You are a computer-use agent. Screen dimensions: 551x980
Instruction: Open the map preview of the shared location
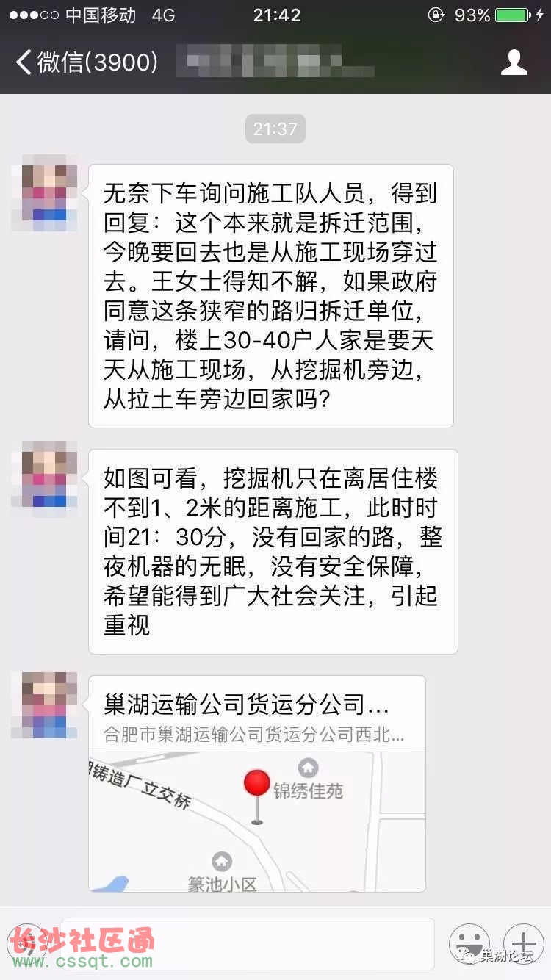point(257,821)
